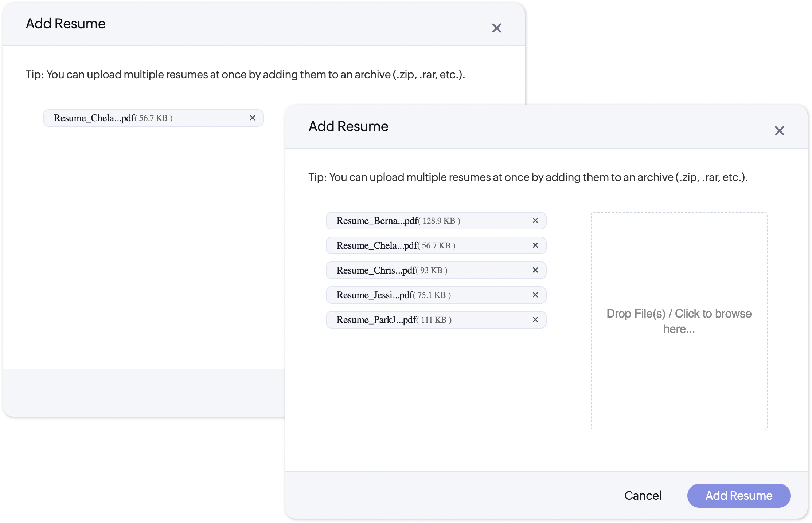Select the Resume_ParkJ 111 KB file chip
The width and height of the screenshot is (812, 523).
point(419,320)
